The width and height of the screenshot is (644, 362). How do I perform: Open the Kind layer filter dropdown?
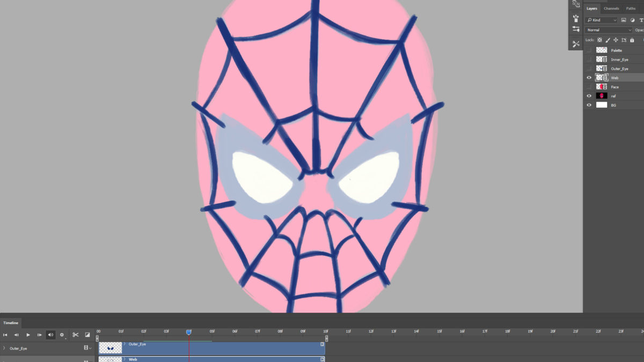click(602, 20)
